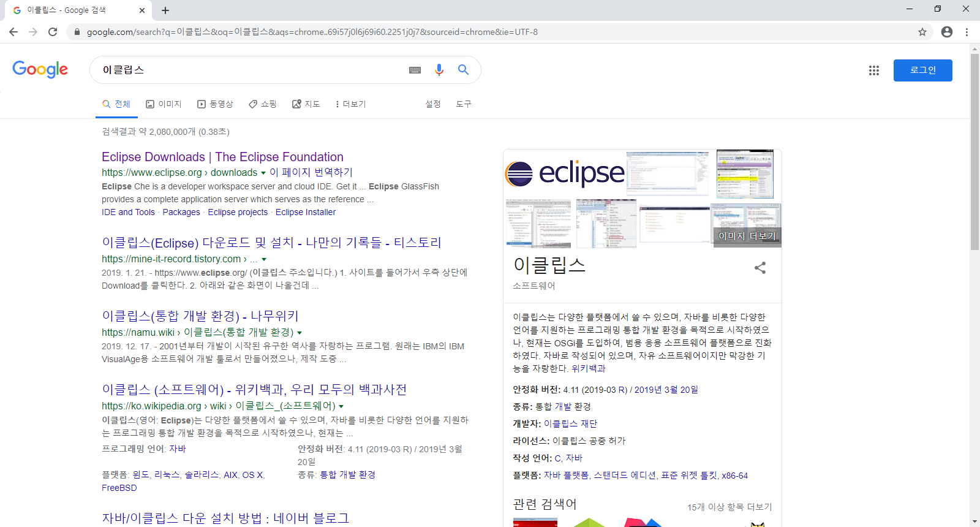This screenshot has width=980, height=527.
Task: Click the address bar URL
Action: coord(312,32)
